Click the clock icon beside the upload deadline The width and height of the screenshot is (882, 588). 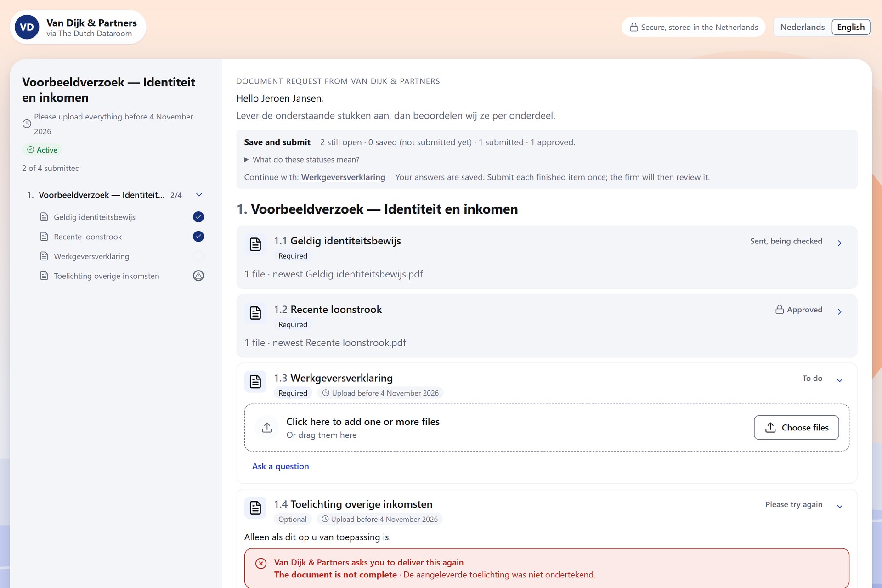27,124
